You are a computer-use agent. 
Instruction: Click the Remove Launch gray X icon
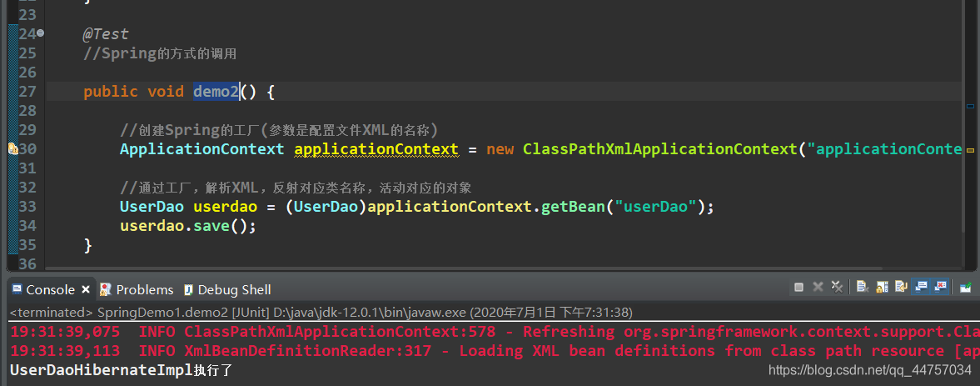click(x=818, y=287)
